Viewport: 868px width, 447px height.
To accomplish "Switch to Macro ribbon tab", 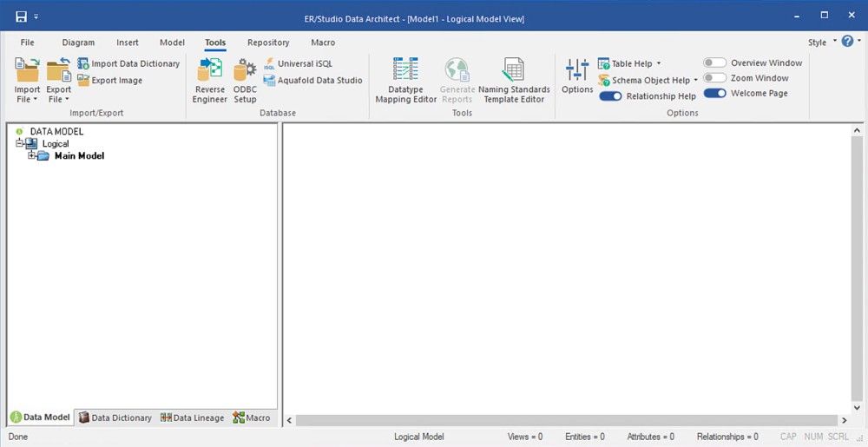I will (x=323, y=43).
